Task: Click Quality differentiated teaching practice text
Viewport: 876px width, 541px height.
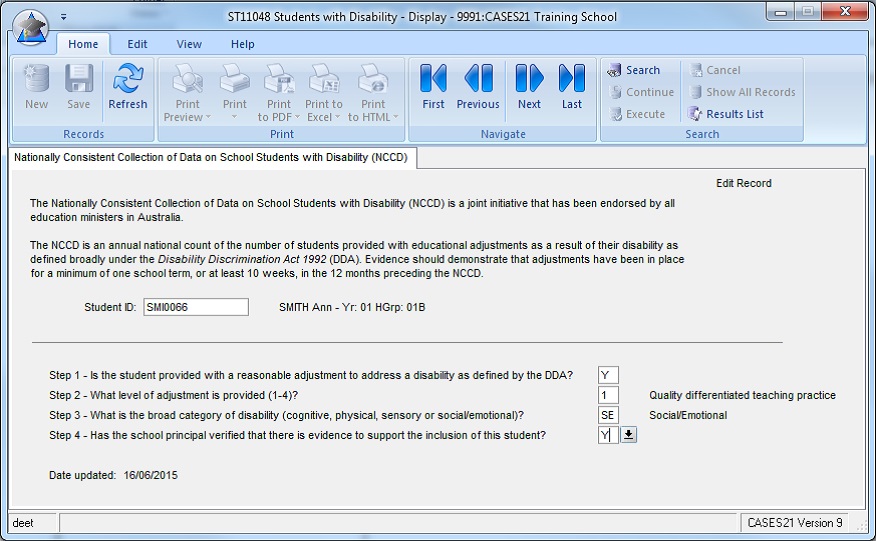Action: coord(742,395)
